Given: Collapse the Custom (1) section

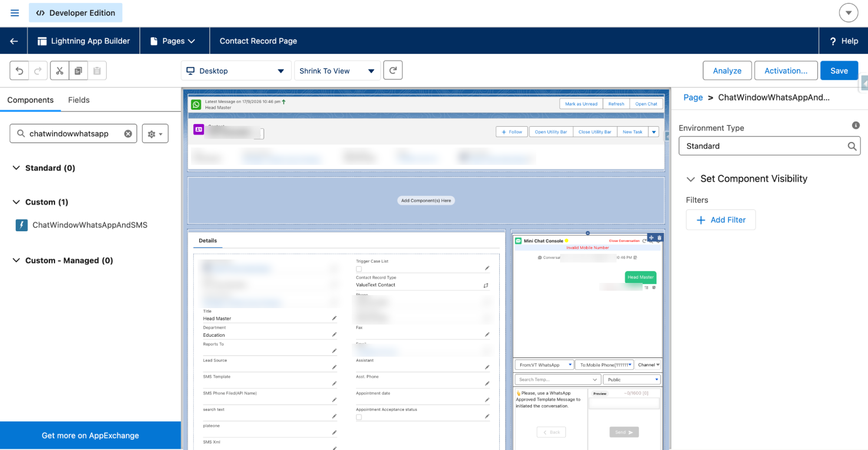Looking at the screenshot, I should [x=17, y=202].
